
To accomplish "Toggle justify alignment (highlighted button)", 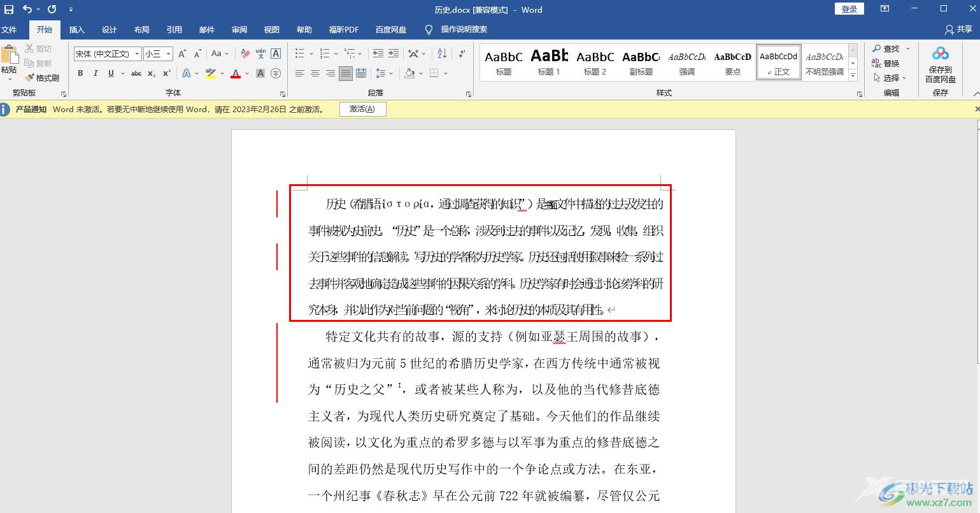I will click(x=345, y=73).
